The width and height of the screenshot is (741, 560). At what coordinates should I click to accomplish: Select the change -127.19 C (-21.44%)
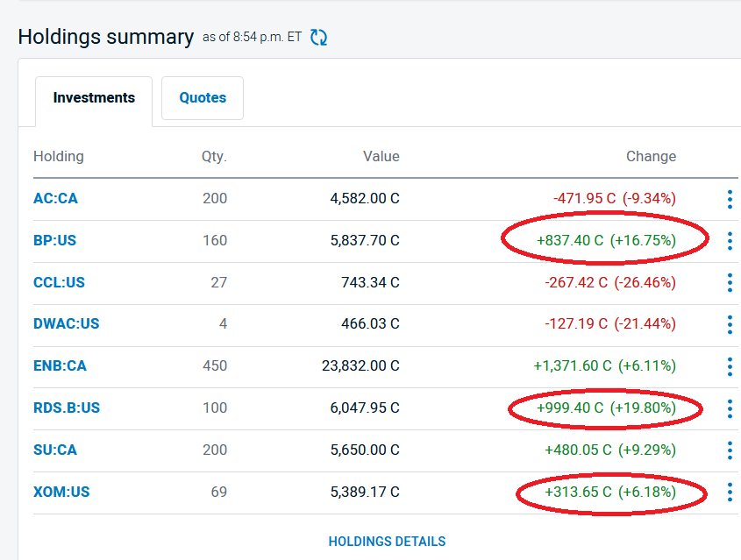(x=610, y=323)
